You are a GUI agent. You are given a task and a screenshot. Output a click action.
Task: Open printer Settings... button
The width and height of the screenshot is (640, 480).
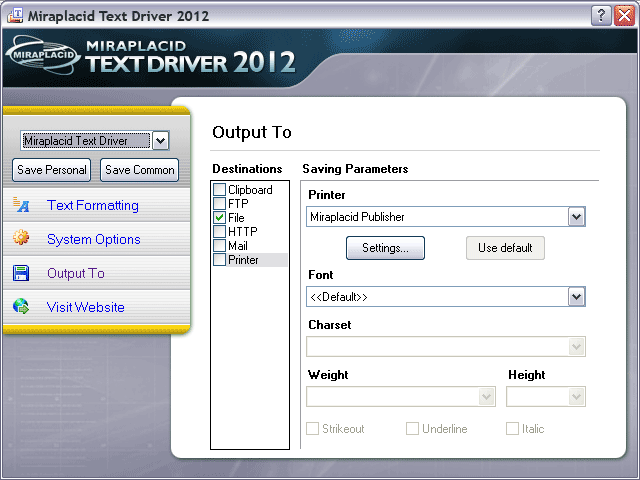click(385, 248)
